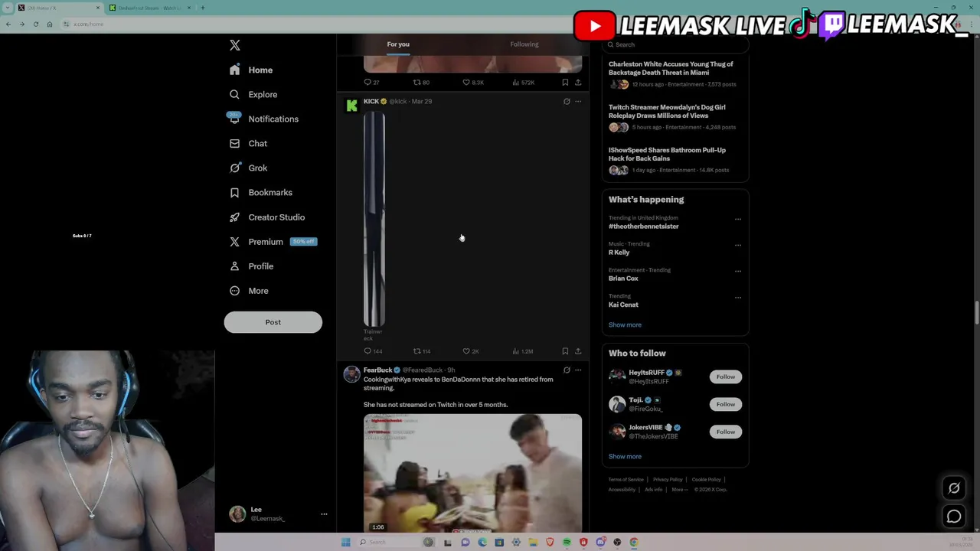The height and width of the screenshot is (551, 980).
Task: Open IShowSpeed Bathroom Pull-Up news story
Action: 675,160
